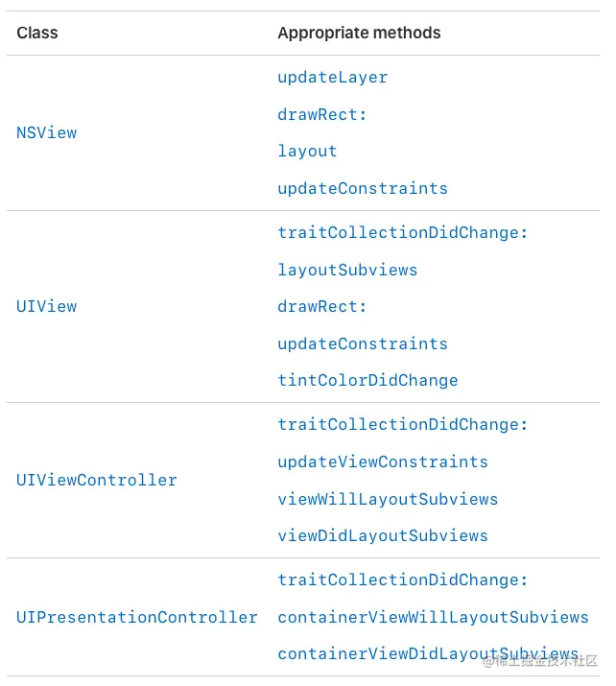Viewport: 616px width, 686px height.
Task: Open the viewDidLayoutSubviews method link
Action: tap(383, 536)
